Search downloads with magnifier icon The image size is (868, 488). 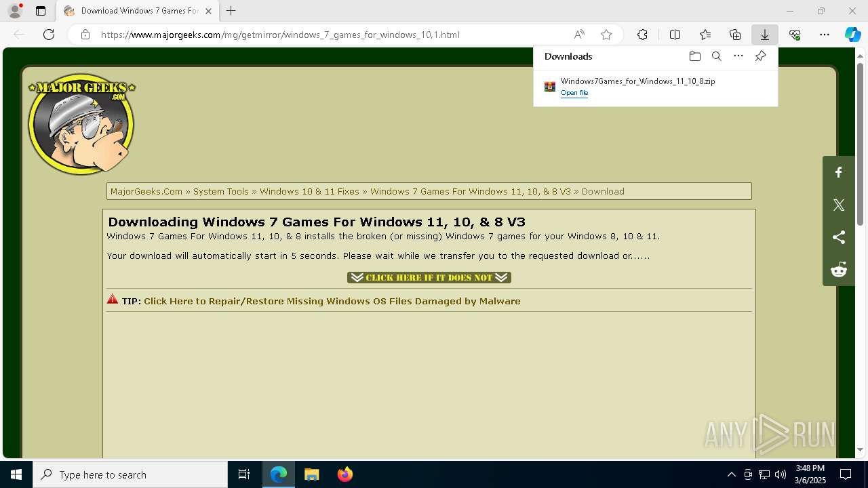click(x=717, y=56)
